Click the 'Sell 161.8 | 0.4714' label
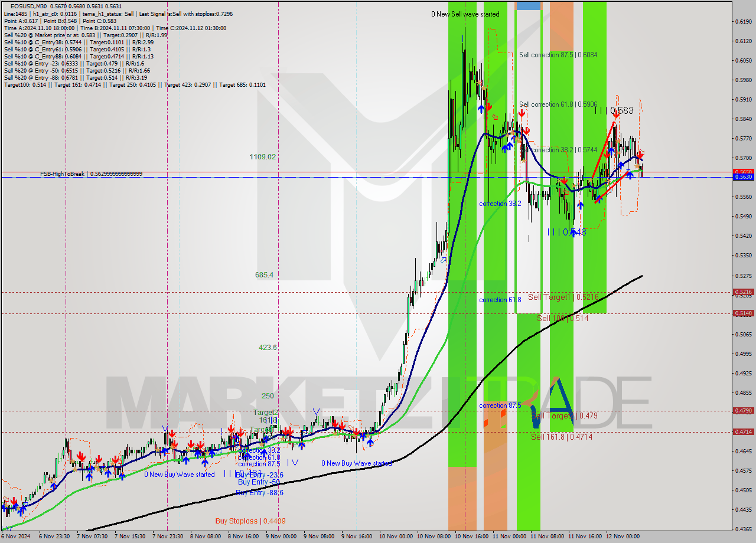This screenshot has height=543, width=756. (x=561, y=437)
